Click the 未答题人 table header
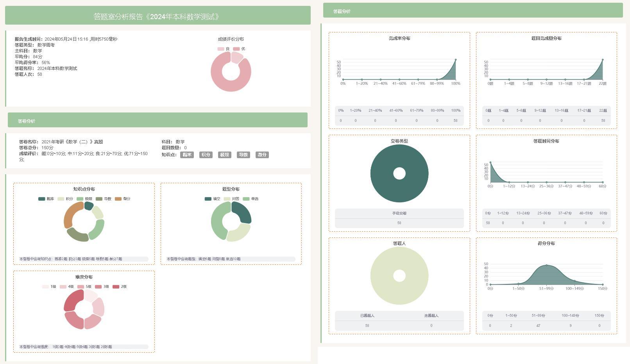Viewport: 630px width, 364px height. coord(431,316)
